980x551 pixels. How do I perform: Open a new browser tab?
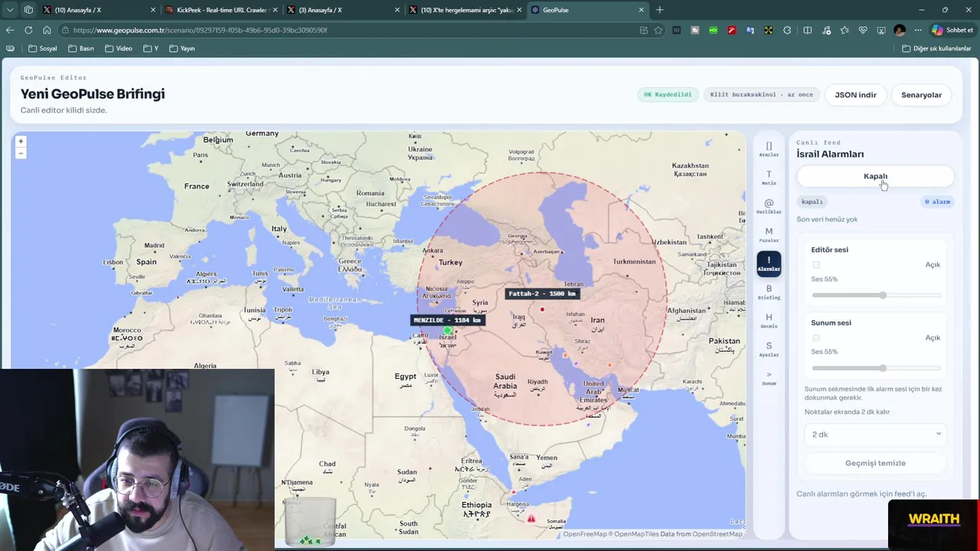[659, 10]
